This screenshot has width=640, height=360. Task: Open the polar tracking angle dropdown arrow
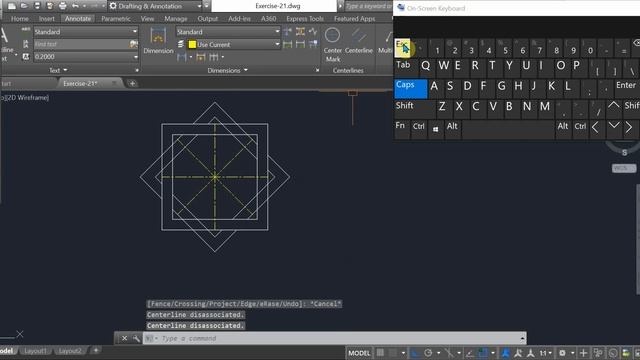point(438,353)
